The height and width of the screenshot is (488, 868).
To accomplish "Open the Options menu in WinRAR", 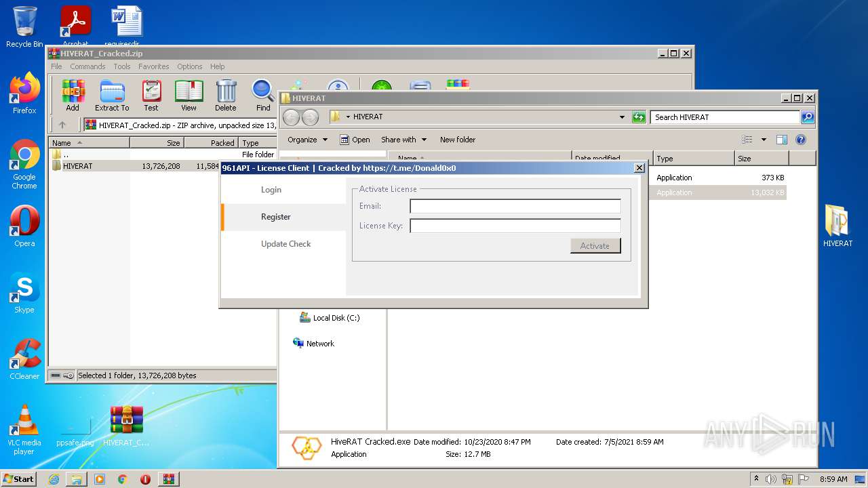I will point(190,66).
